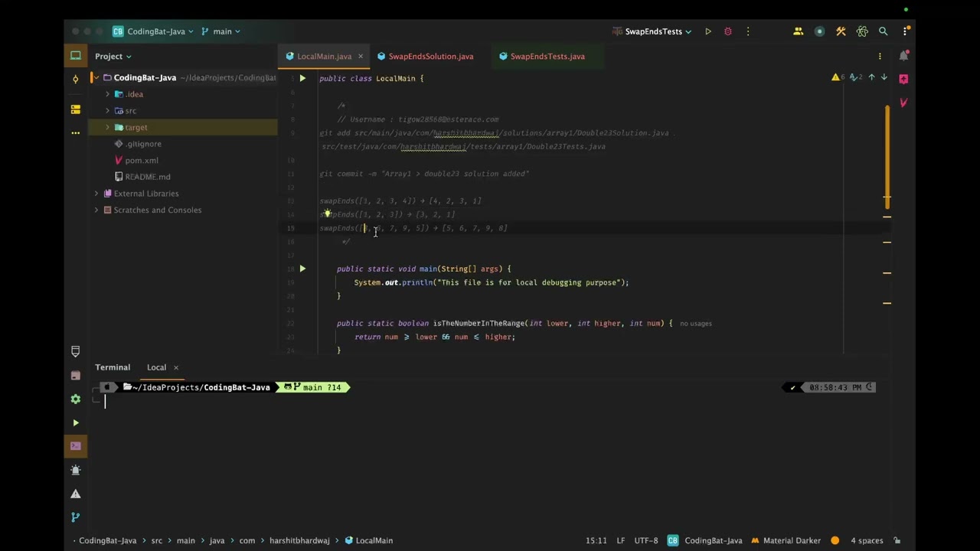Open IDE settings and updates menu
The image size is (980, 551).
coord(905,31)
